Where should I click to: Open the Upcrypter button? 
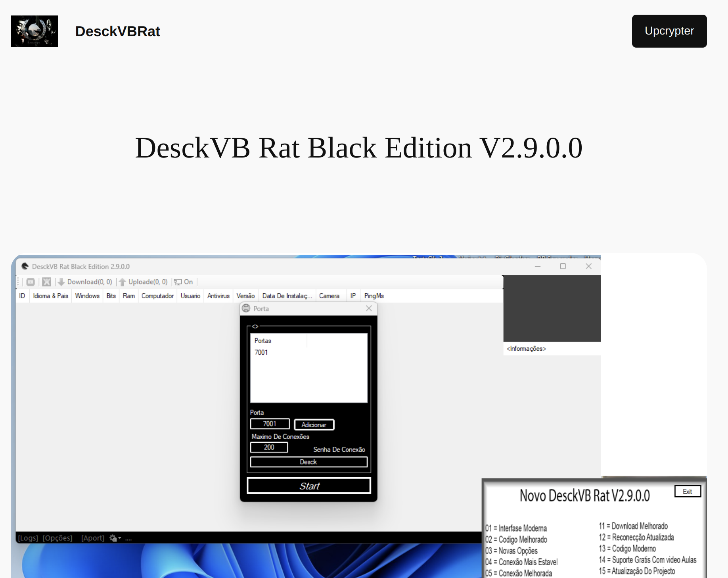point(669,31)
